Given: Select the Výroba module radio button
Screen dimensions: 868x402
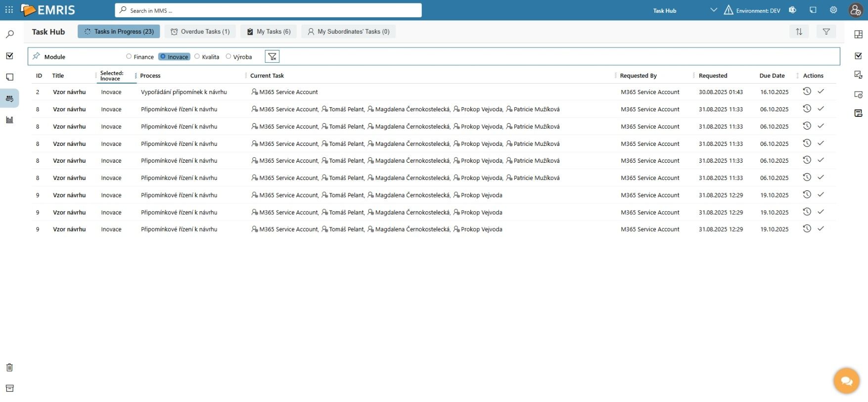Looking at the screenshot, I should (x=228, y=56).
